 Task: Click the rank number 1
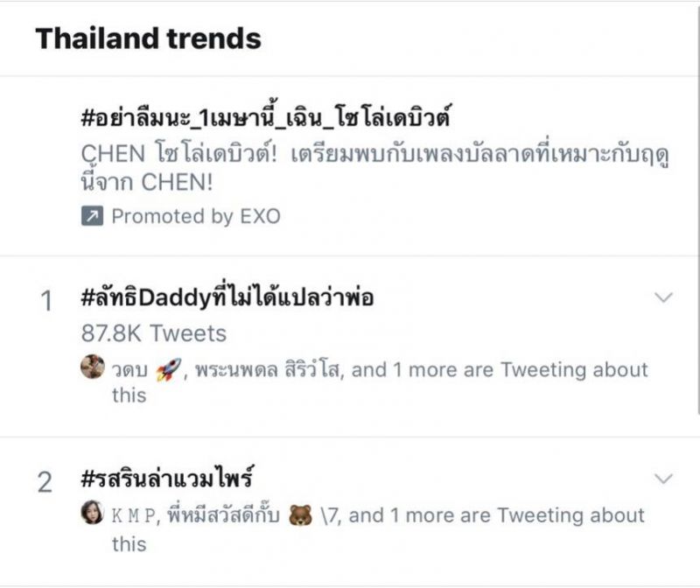47,302
